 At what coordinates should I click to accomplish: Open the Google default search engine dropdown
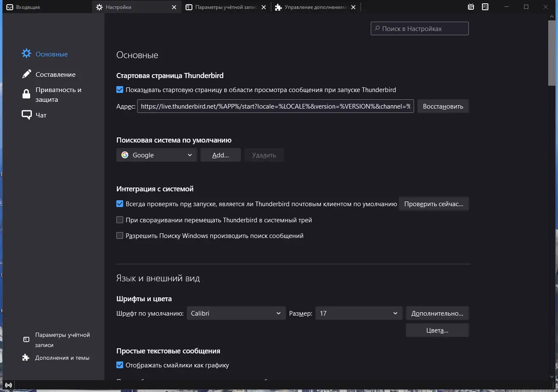[x=157, y=155]
